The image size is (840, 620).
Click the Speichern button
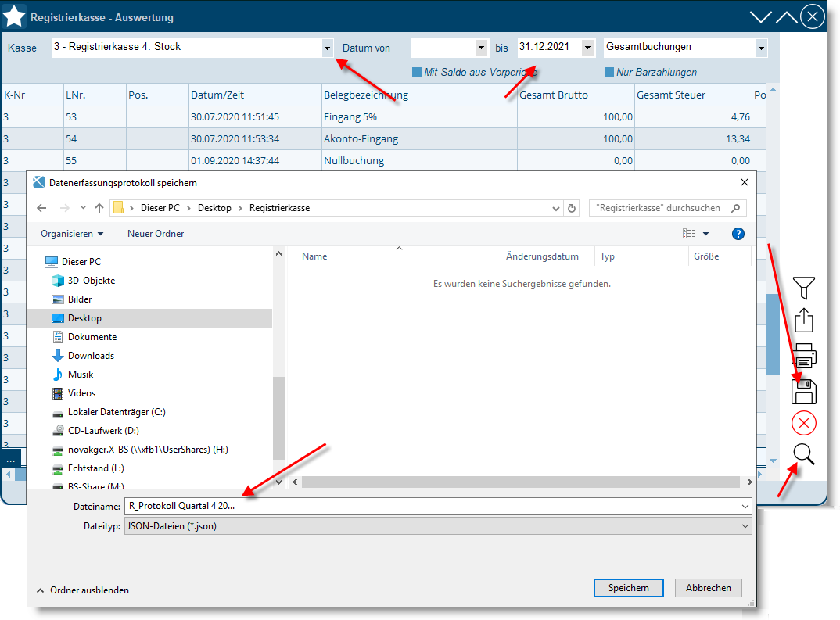(x=628, y=588)
